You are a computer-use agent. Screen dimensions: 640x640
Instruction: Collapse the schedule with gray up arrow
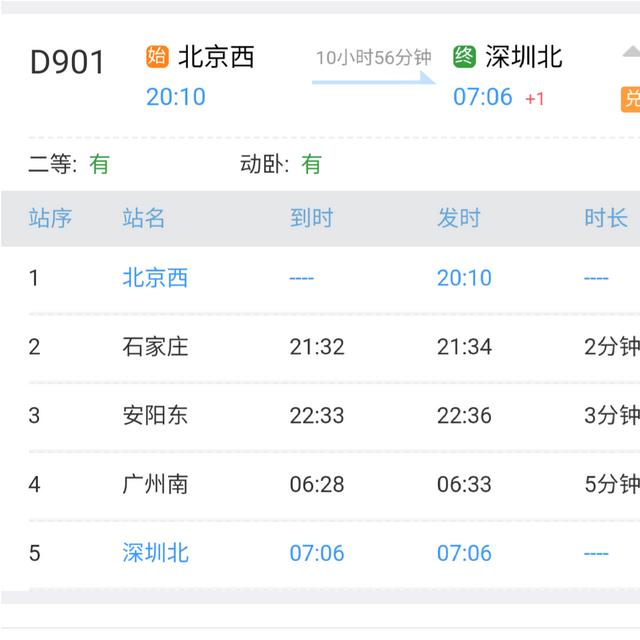(630, 53)
